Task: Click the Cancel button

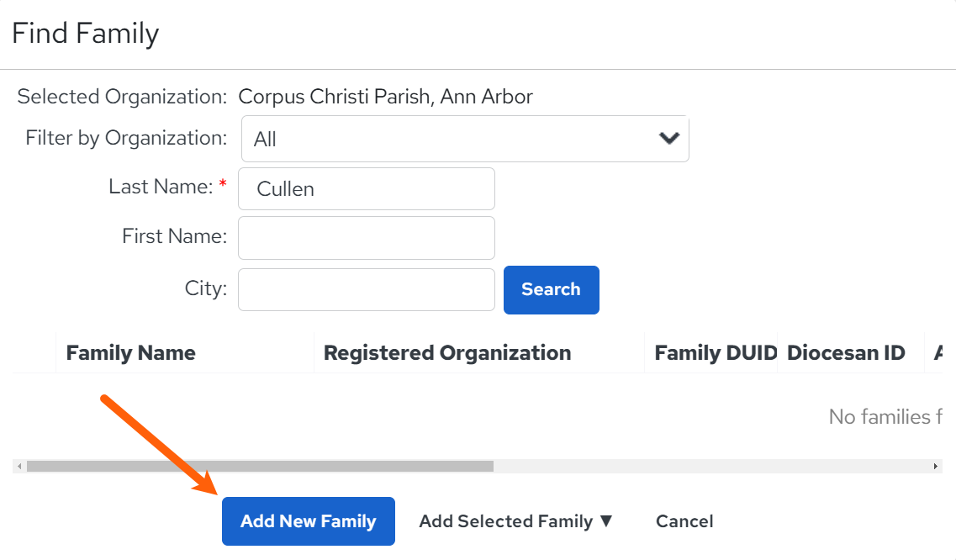Action: coord(684,521)
